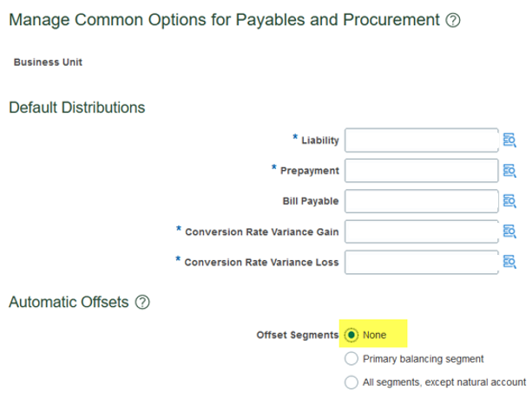This screenshot has height=398, width=532.
Task: Select Primary balancing segment radio button
Action: (x=351, y=358)
